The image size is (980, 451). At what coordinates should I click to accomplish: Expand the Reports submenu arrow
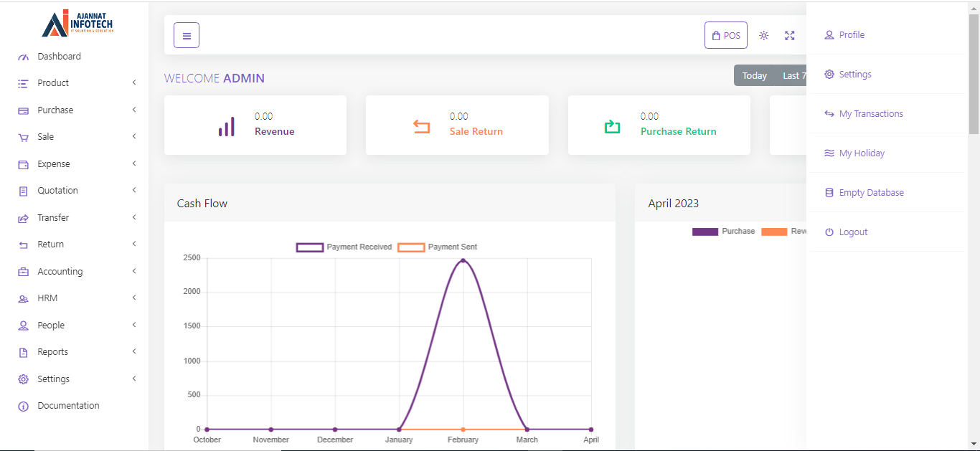coord(134,352)
